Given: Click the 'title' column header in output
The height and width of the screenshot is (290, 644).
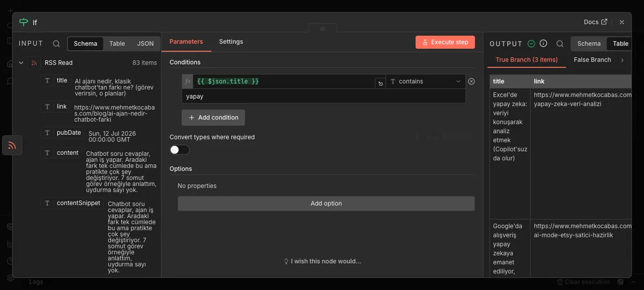Looking at the screenshot, I should 510,81.
